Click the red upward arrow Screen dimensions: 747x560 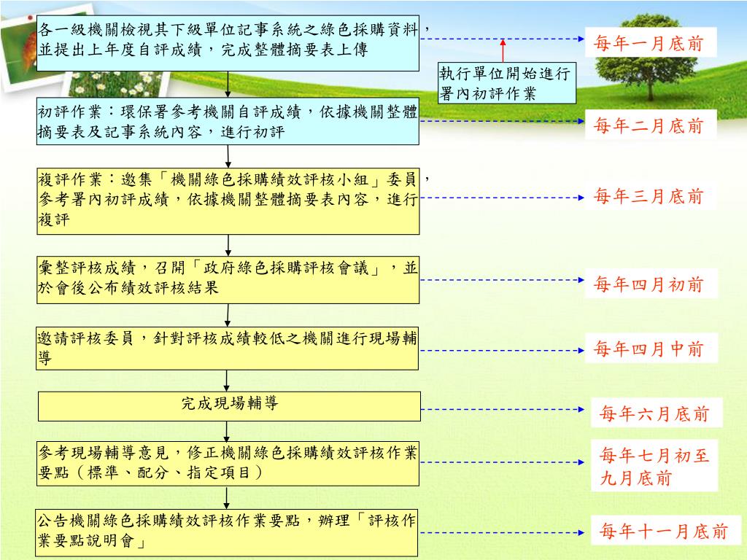pyautogui.click(x=503, y=50)
